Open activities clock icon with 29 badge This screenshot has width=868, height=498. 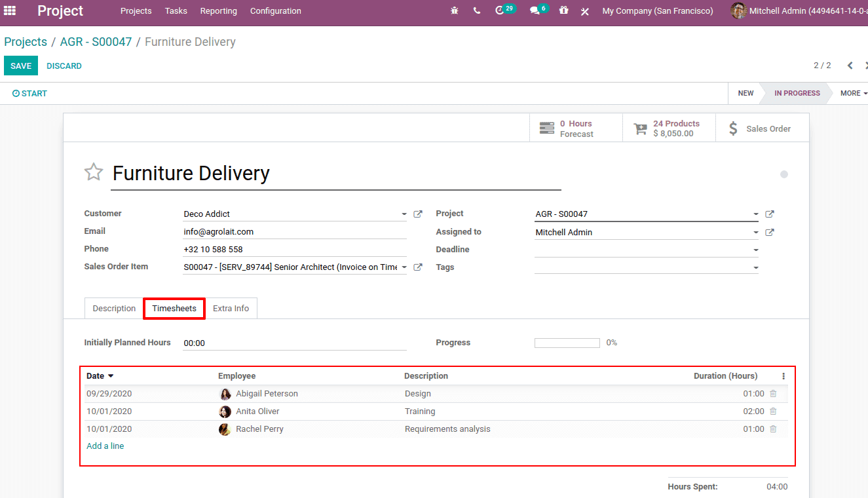pos(504,10)
